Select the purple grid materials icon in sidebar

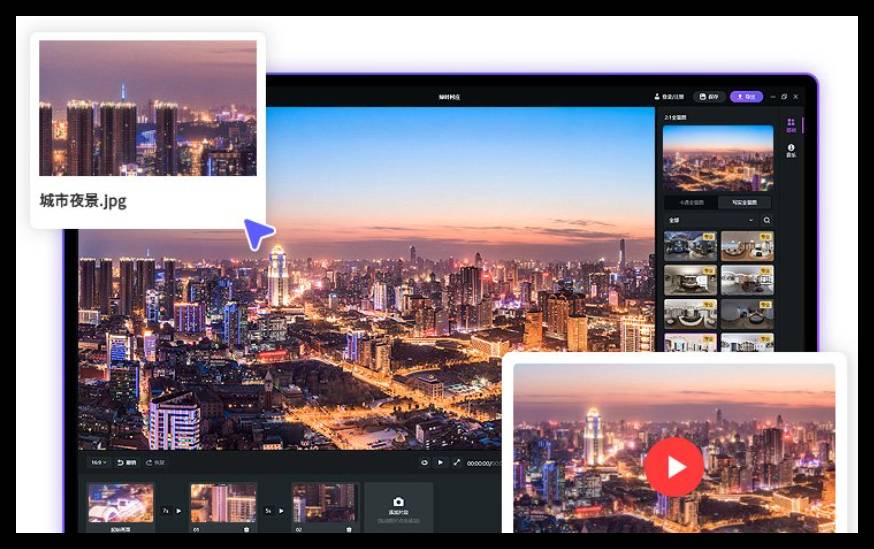tap(791, 125)
